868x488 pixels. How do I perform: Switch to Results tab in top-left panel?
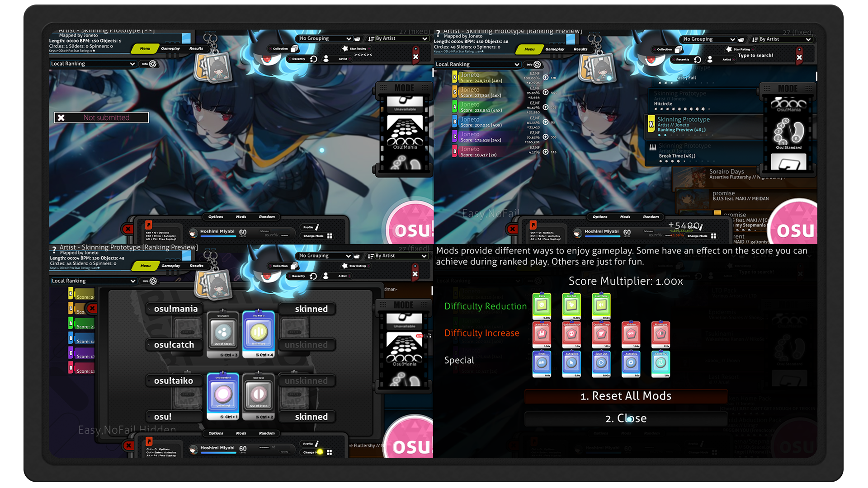pos(196,48)
